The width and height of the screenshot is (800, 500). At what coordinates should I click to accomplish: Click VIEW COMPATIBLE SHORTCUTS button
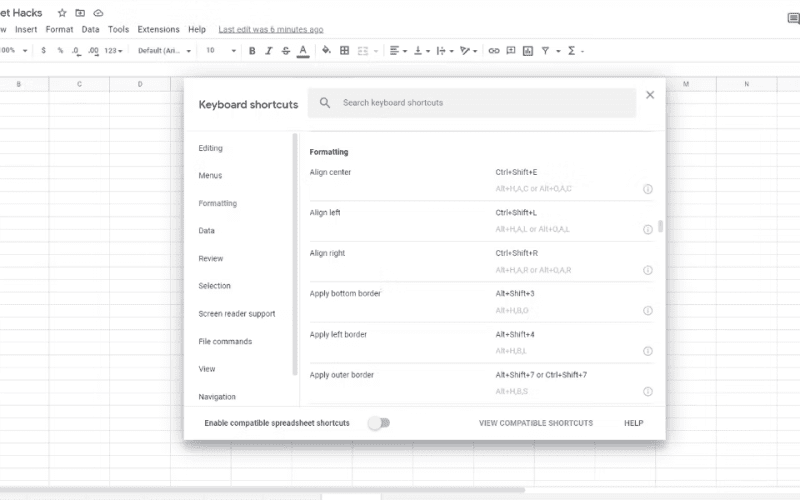pyautogui.click(x=536, y=423)
